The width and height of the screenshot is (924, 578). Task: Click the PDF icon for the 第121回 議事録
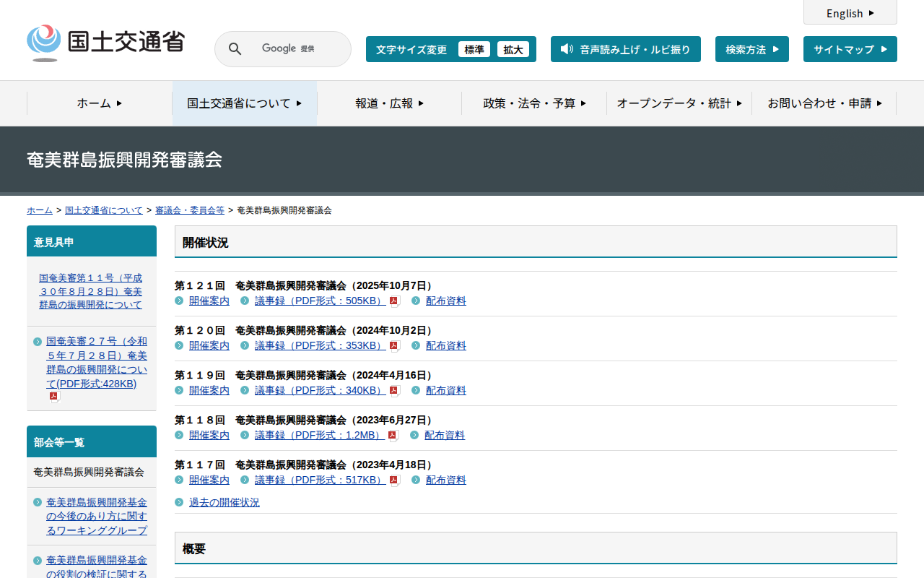click(x=394, y=301)
